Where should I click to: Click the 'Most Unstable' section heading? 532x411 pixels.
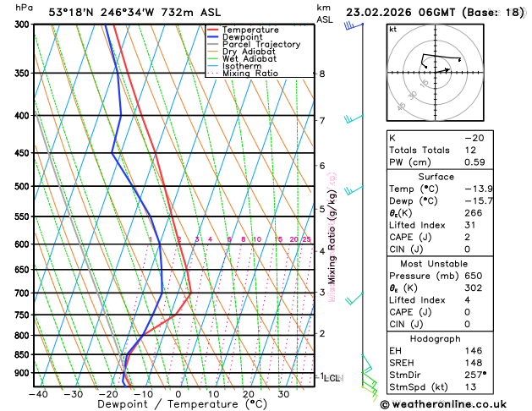point(434,264)
